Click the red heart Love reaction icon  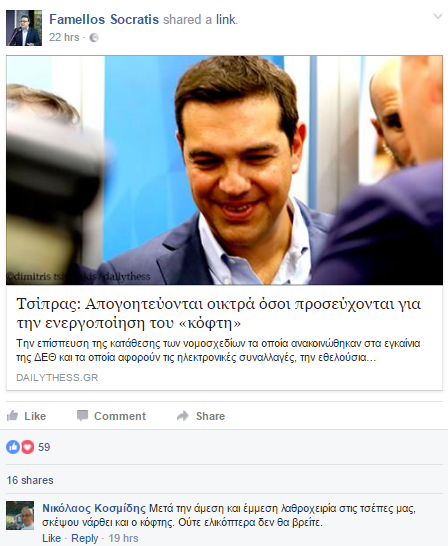point(27,447)
